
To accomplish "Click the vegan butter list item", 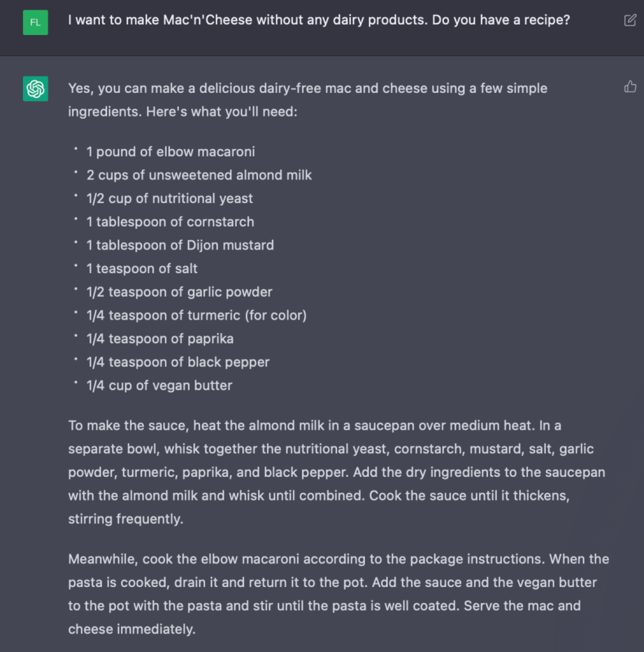I will pyautogui.click(x=159, y=385).
